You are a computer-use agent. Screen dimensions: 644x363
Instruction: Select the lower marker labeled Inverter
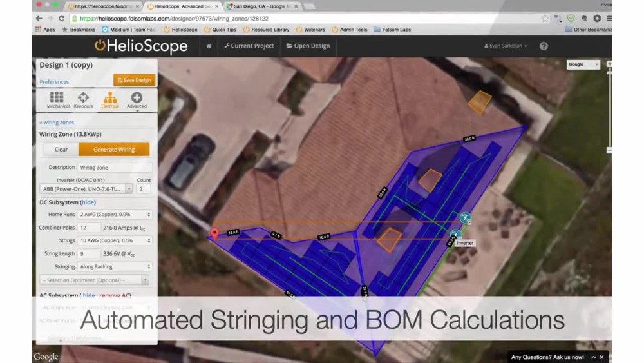[x=455, y=235]
